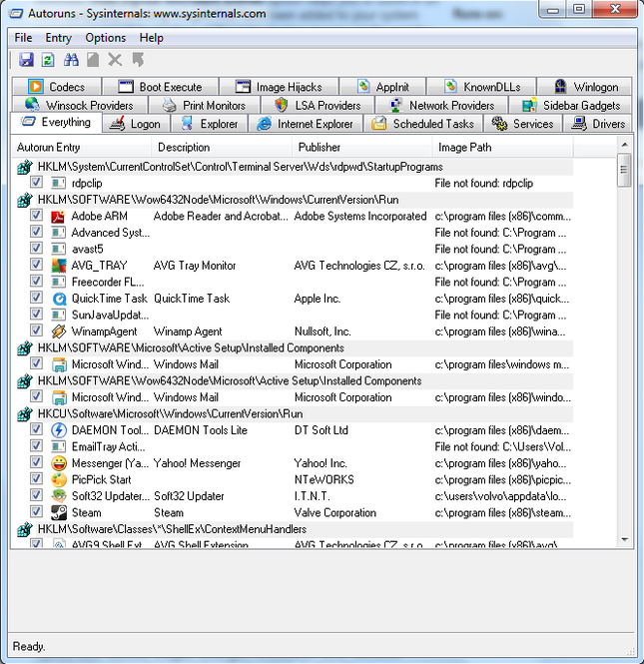Click the Delete X toolbar icon
This screenshot has height=664, width=644.
tap(115, 60)
